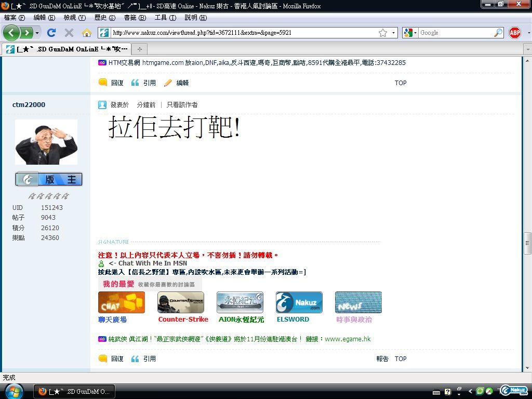Viewport: 532px width, 399px height.
Task: Click the MSN chat buddy icon
Action: coord(101,263)
